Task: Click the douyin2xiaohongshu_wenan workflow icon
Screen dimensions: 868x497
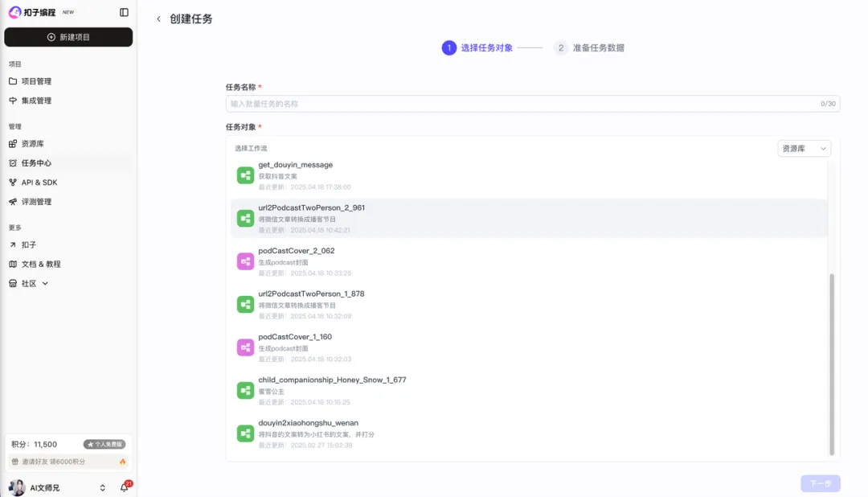Action: [245, 433]
